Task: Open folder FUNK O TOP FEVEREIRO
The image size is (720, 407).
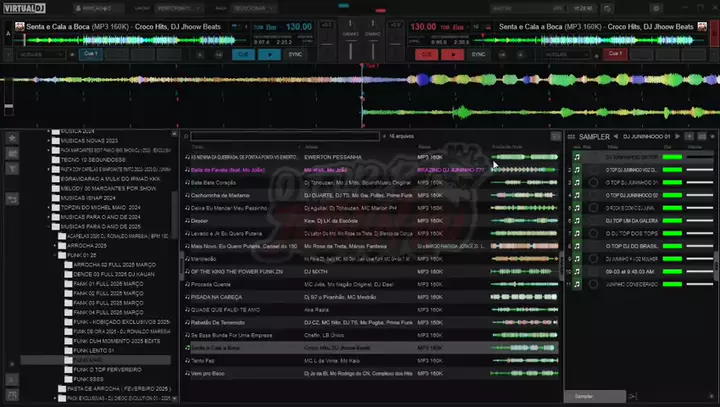Action: [107, 370]
